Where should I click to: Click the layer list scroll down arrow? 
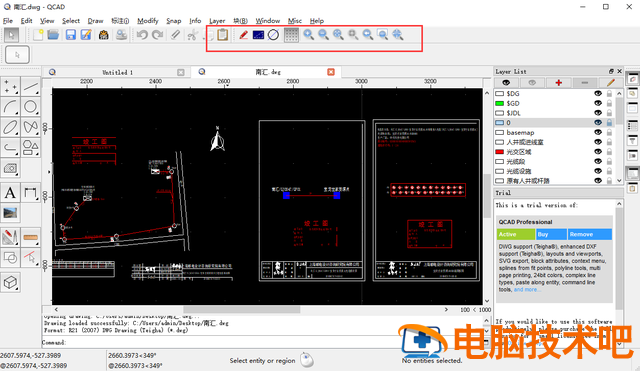619,180
